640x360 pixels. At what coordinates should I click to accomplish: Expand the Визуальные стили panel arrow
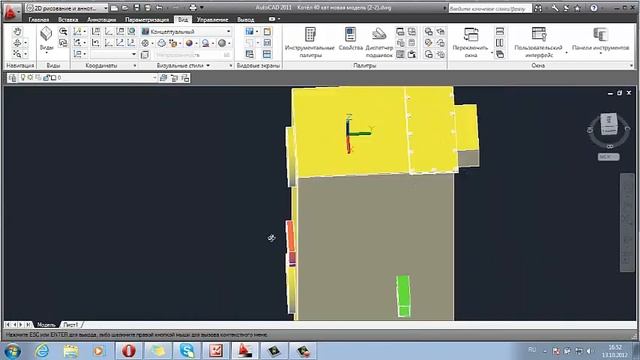(x=208, y=65)
